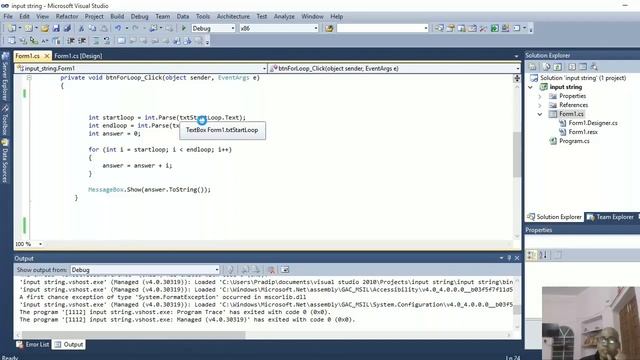Image resolution: width=640 pixels, height=360 pixels.
Task: Click the Copy toolbar icon
Action: point(93,28)
